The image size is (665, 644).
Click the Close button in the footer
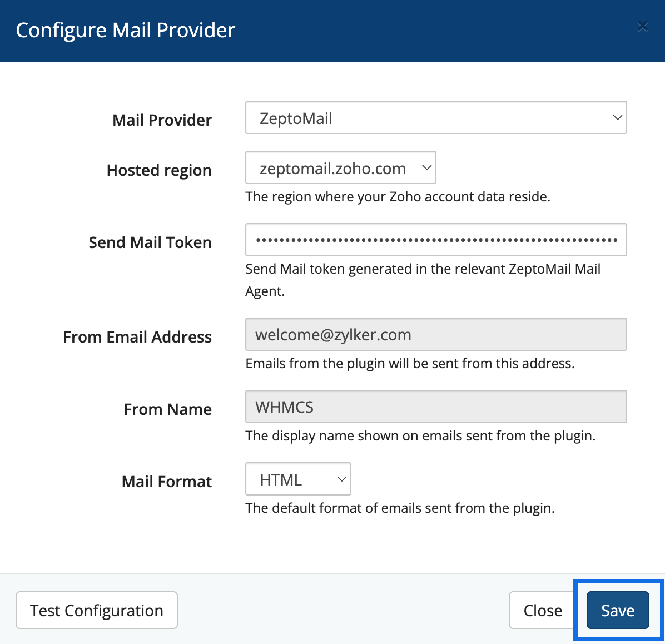point(542,611)
